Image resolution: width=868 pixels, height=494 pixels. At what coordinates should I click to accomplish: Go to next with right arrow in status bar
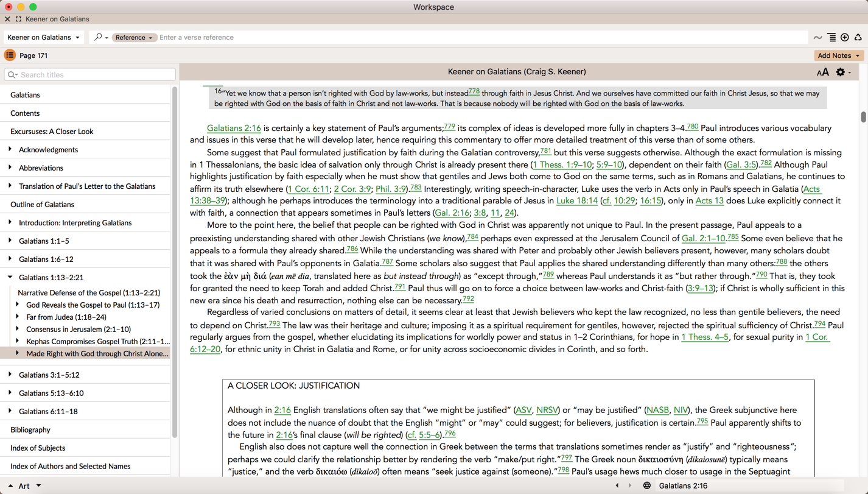pyautogui.click(x=630, y=485)
